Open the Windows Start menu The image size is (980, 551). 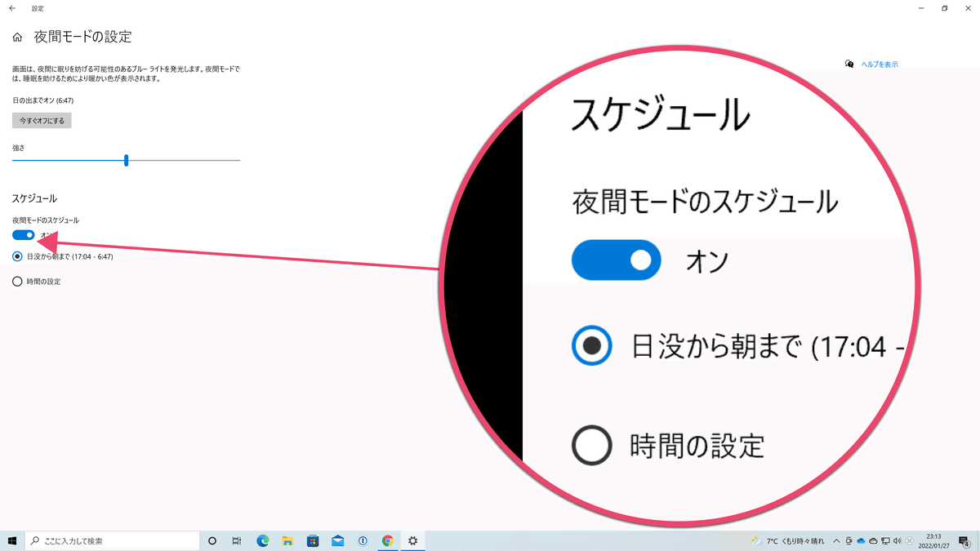coord(12,540)
